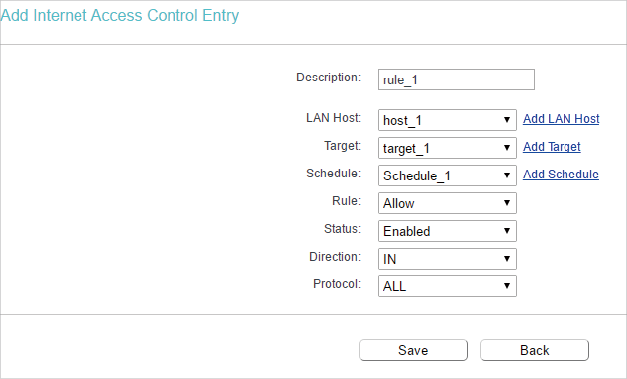The width and height of the screenshot is (627, 379).
Task: Go back with the Back button
Action: [x=534, y=350]
